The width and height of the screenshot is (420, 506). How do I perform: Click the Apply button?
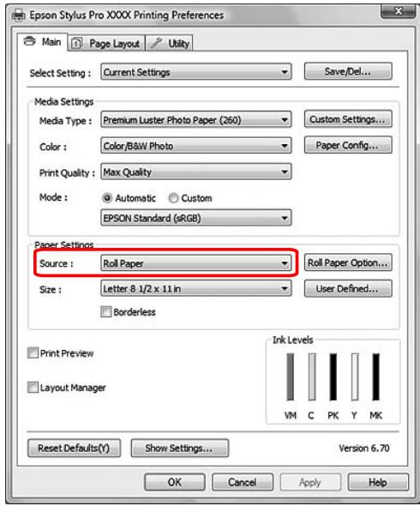click(x=310, y=482)
